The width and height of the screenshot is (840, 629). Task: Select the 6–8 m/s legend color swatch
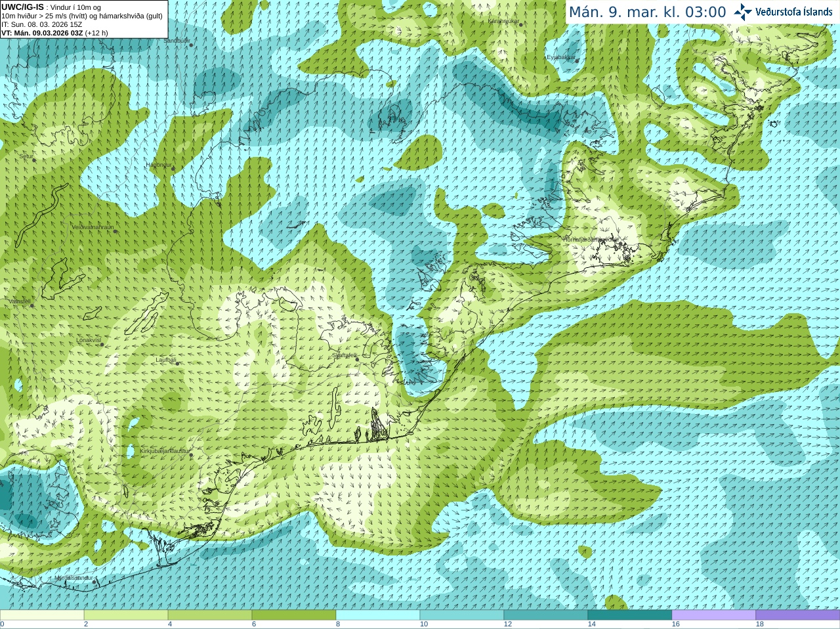click(294, 615)
